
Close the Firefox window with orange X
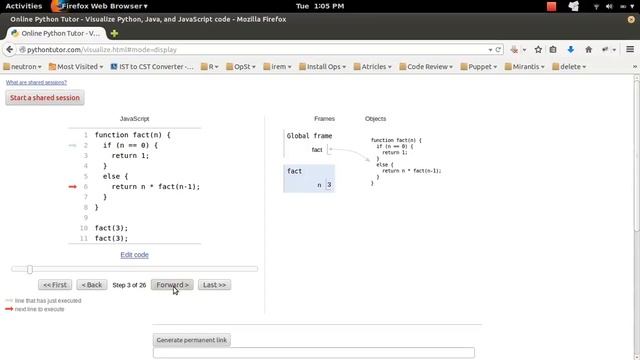point(631,19)
